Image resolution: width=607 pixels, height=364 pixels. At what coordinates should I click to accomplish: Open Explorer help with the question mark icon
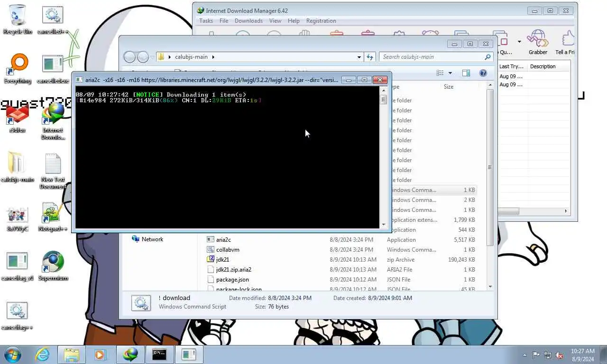pyautogui.click(x=483, y=73)
